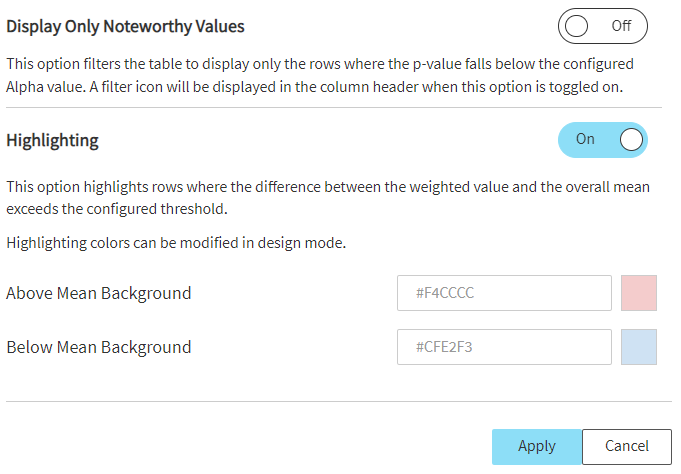Click the knob of the Off switch
This screenshot has height=474, width=681.
(576, 26)
